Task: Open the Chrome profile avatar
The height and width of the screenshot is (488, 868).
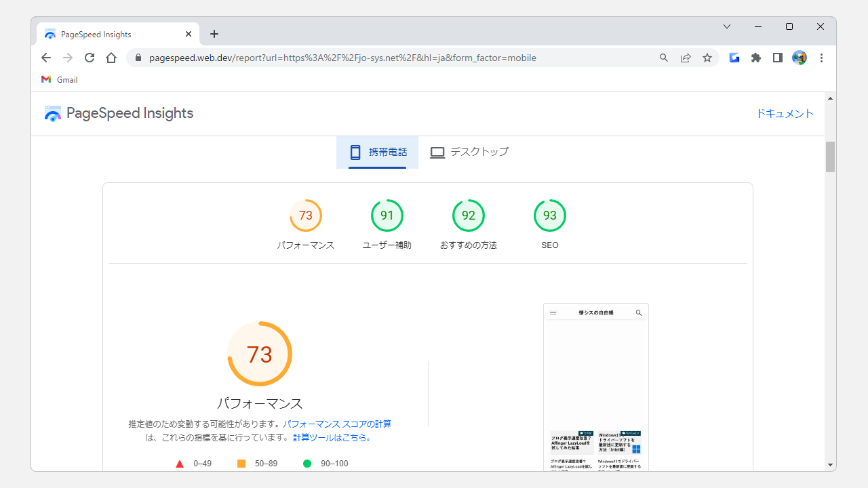Action: click(800, 58)
